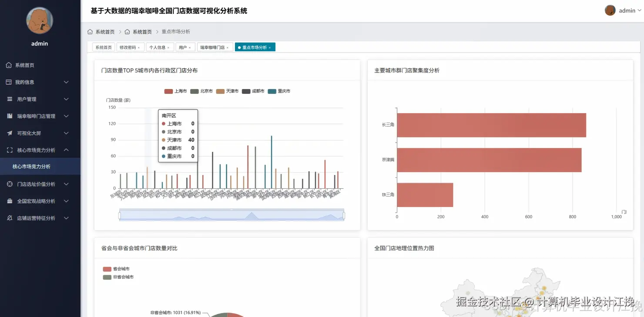Screen dimensions: 644x317
Task: Click the 全国宏观战略分析 briefcase icon
Action: pyautogui.click(x=10, y=201)
